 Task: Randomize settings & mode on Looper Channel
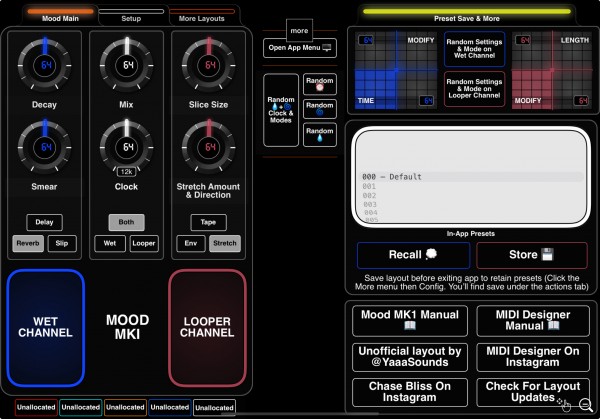click(474, 89)
